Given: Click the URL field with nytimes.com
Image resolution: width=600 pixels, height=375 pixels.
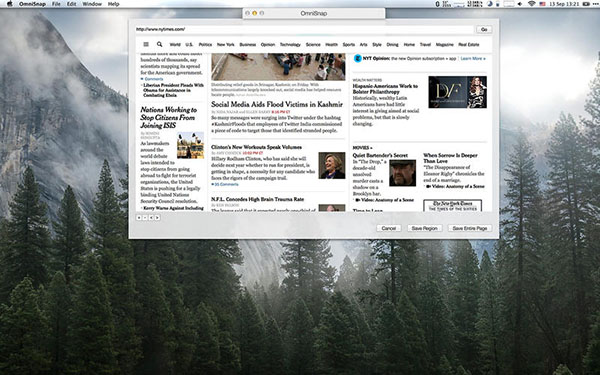Looking at the screenshot, I should tap(305, 29).
